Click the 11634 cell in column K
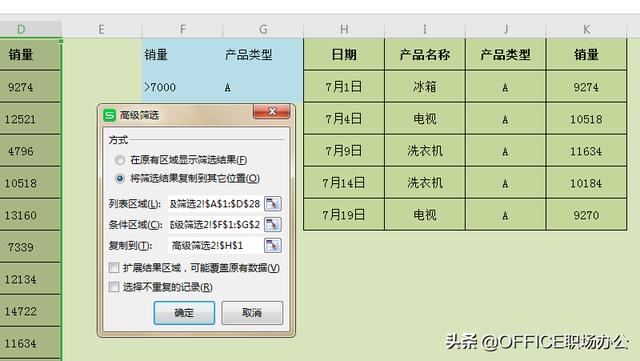 (x=587, y=151)
